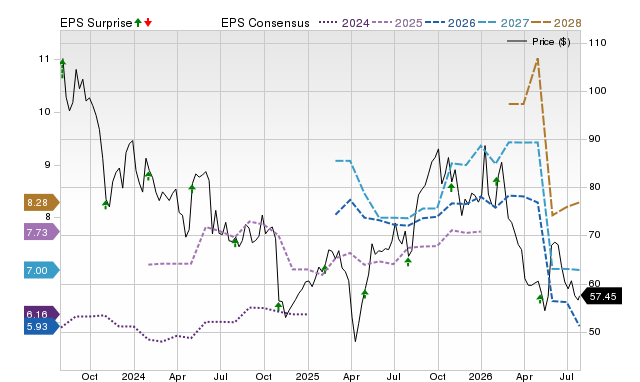Click the February 2024 EPS surprise arrow
This screenshot has width=640, height=382.
(149, 176)
